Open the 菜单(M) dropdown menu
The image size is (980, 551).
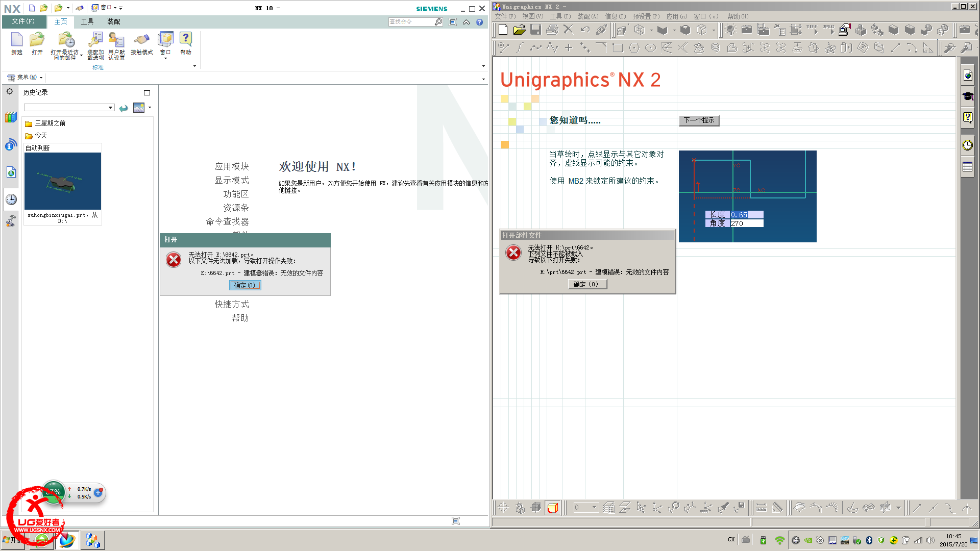pyautogui.click(x=25, y=78)
